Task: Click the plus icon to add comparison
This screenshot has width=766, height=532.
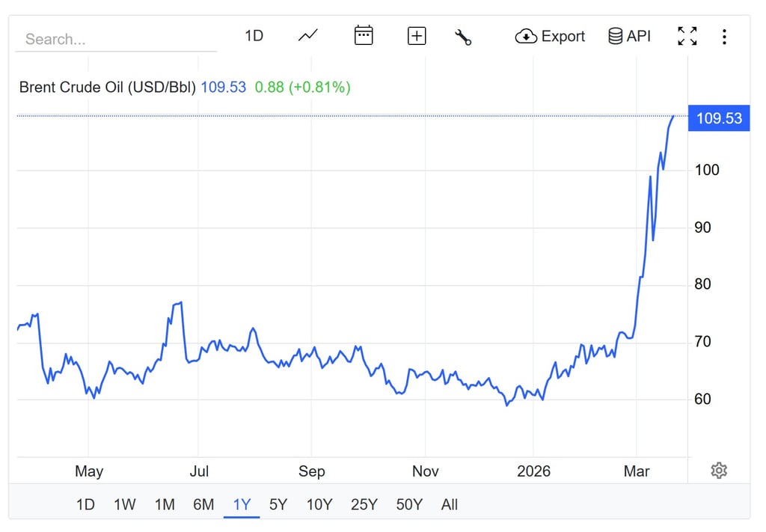Action: (417, 36)
